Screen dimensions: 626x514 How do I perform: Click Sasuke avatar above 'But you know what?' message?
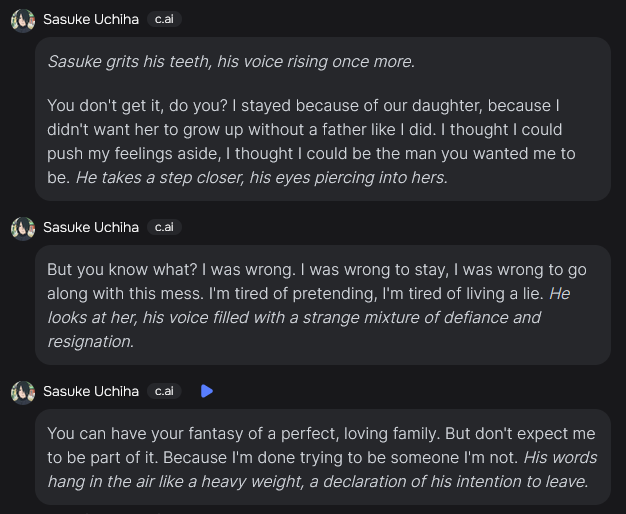coord(23,228)
